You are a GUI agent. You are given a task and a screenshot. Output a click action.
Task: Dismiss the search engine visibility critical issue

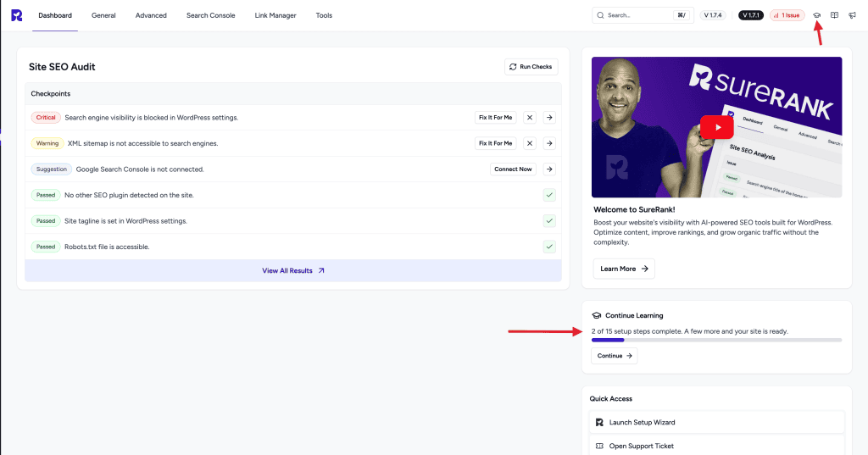pyautogui.click(x=530, y=117)
